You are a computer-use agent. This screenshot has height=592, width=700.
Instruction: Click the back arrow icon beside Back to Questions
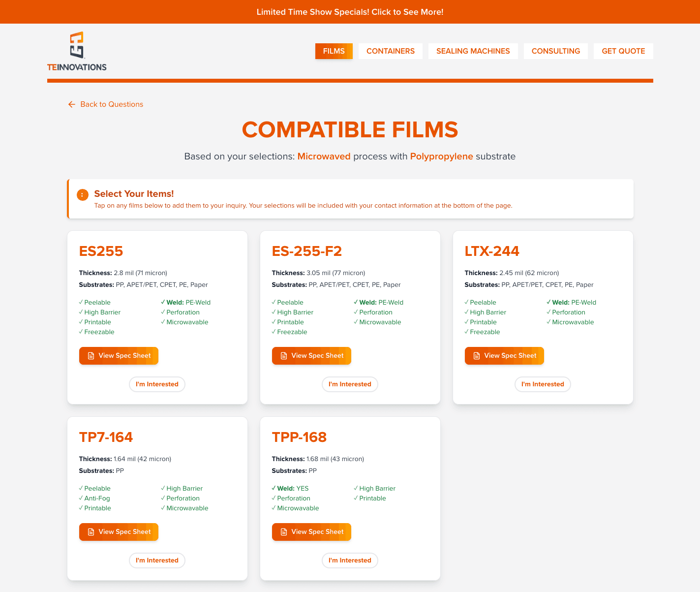click(x=71, y=104)
